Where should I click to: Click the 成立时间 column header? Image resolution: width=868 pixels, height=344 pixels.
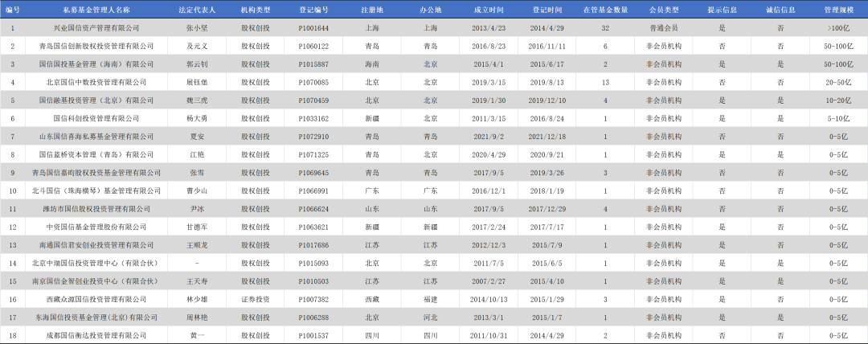(x=489, y=10)
